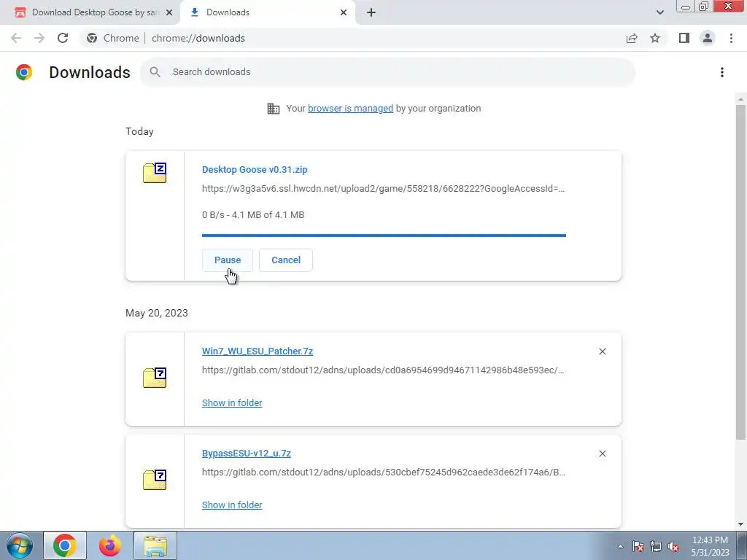Click the hwcdn.net source URL text
The height and width of the screenshot is (560, 747).
click(383, 189)
